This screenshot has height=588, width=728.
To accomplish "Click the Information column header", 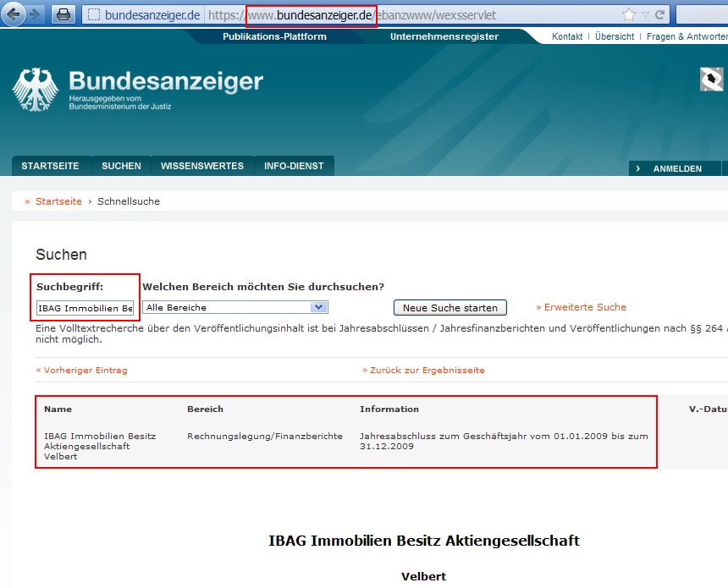I will (389, 409).
